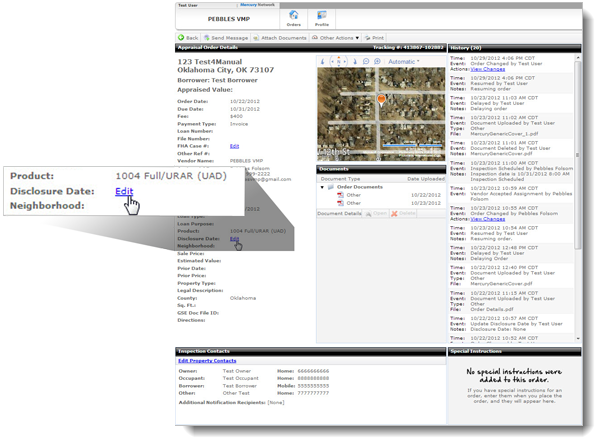
Task: Click Inspection Scheduled history event
Action: coord(521,168)
